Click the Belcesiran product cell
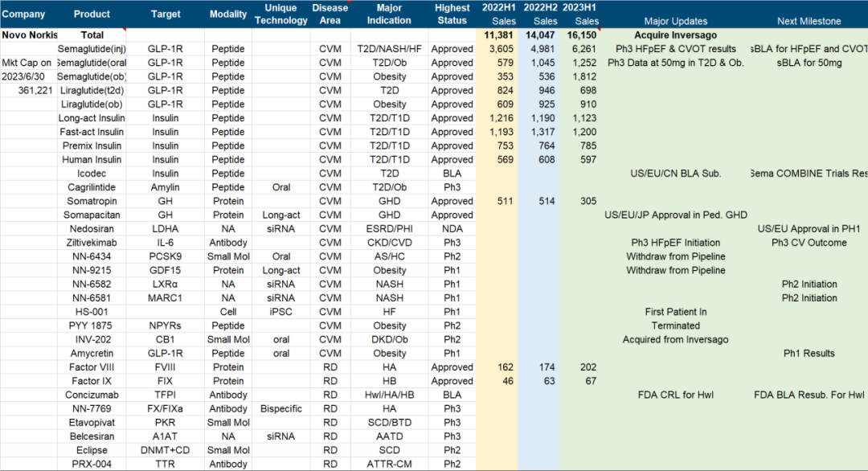This screenshot has height=471, width=868. (x=92, y=436)
